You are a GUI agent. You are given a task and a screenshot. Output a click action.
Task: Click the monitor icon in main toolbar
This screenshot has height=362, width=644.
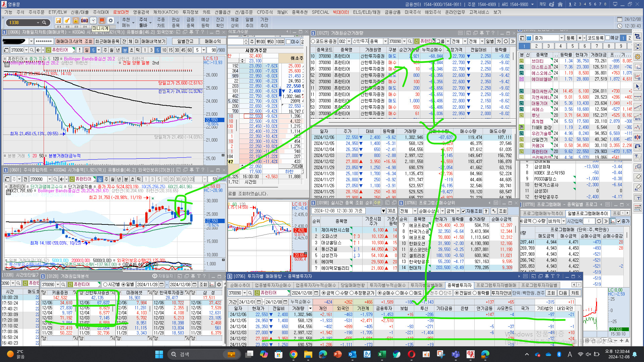click(102, 21)
